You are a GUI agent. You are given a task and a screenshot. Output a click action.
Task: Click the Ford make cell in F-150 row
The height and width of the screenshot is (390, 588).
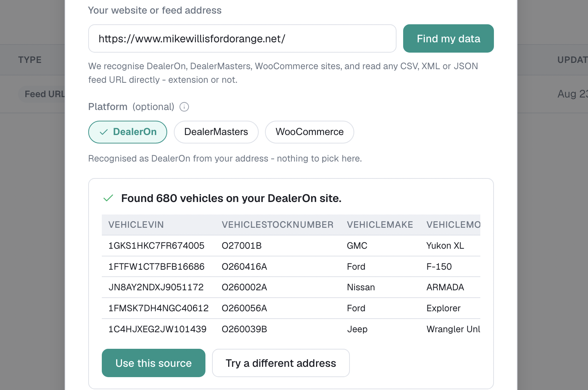pos(356,267)
